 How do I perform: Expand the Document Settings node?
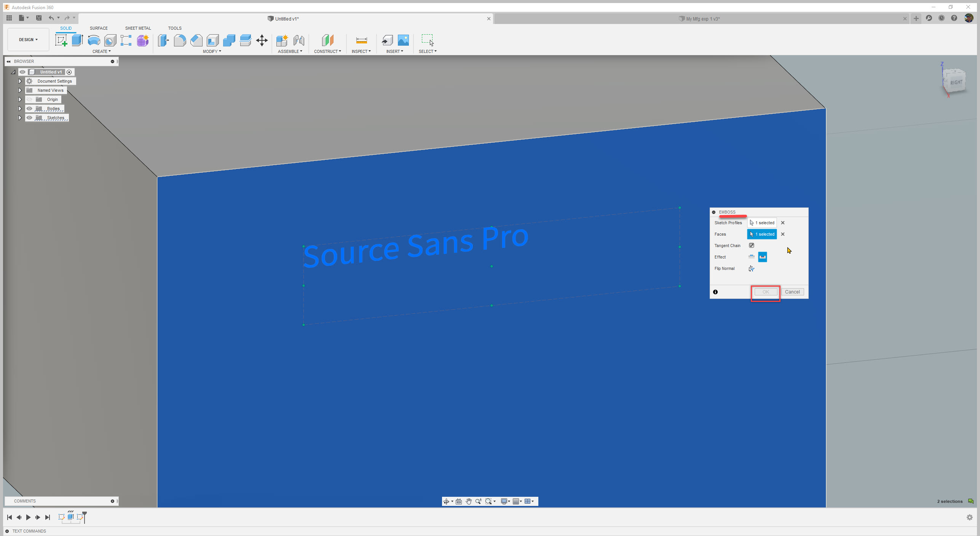click(20, 81)
